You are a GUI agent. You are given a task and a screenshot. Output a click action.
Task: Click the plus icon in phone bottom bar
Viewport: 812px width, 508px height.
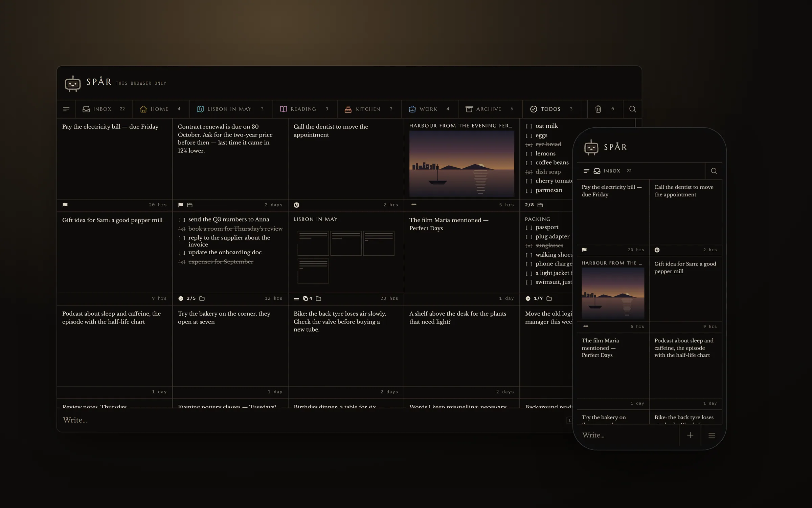pos(690,435)
